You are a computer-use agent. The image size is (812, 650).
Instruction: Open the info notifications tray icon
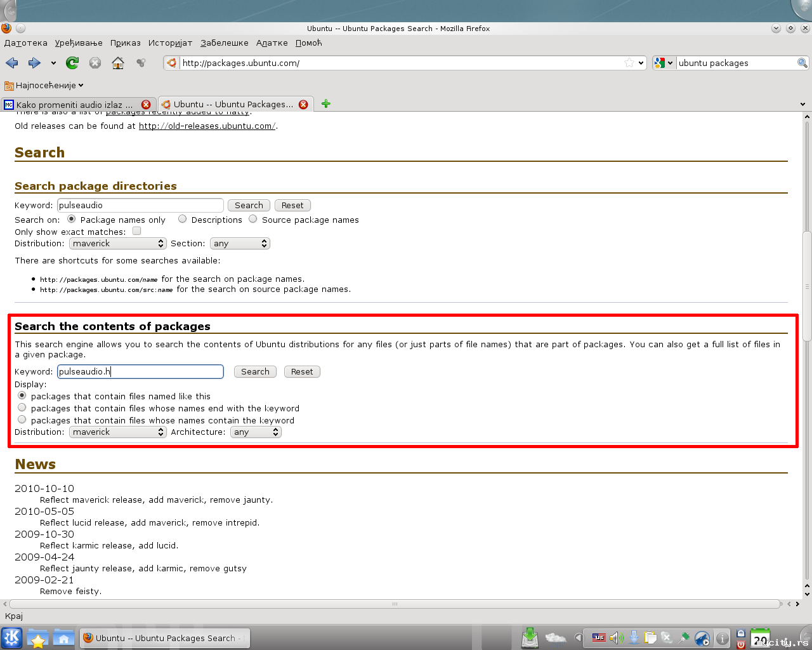click(x=722, y=638)
